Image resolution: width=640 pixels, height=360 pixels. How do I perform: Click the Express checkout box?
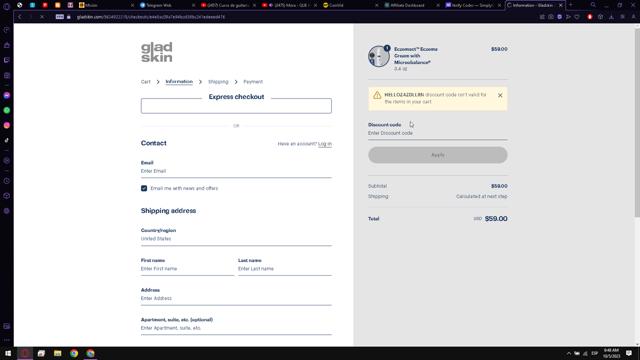coord(236,106)
